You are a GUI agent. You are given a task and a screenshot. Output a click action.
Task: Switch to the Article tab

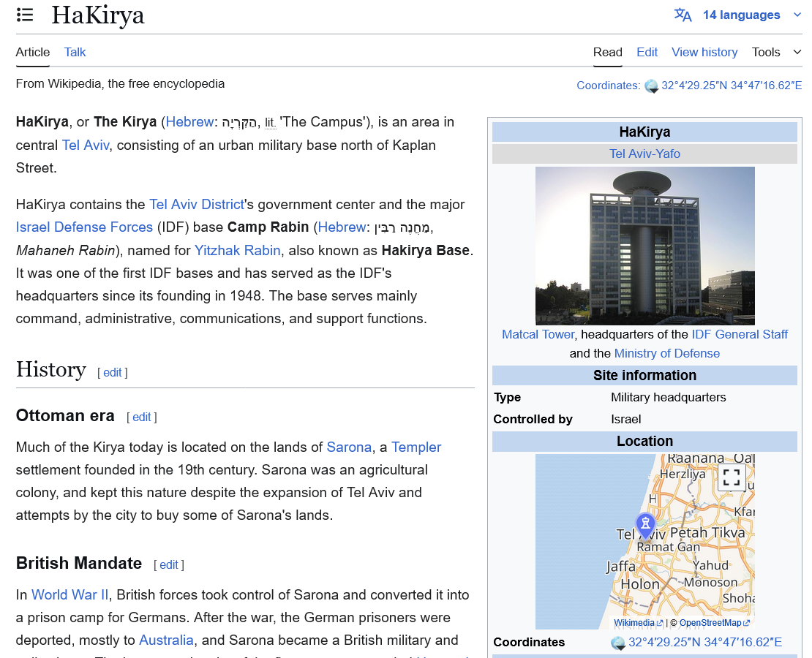[x=33, y=53]
